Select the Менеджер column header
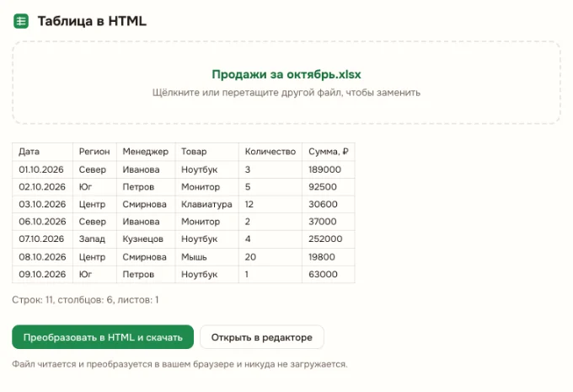The height and width of the screenshot is (392, 573). (146, 152)
